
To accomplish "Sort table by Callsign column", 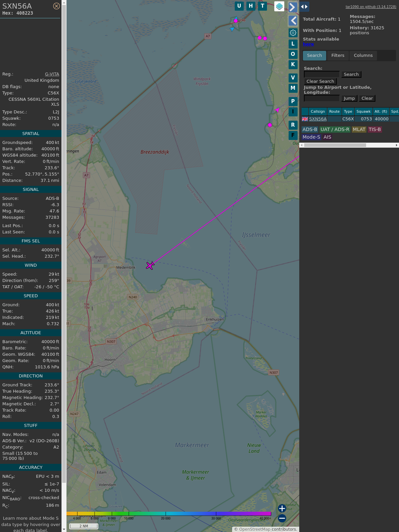I will tap(318, 112).
